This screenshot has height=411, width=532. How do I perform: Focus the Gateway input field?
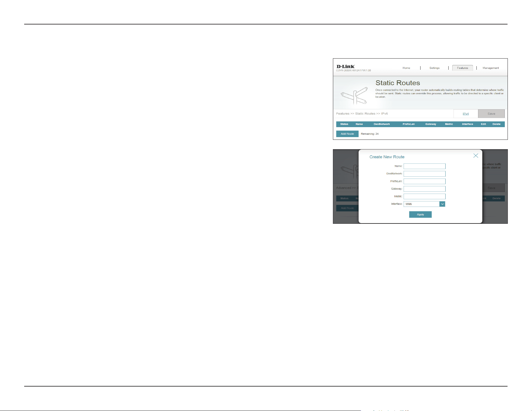point(424,189)
